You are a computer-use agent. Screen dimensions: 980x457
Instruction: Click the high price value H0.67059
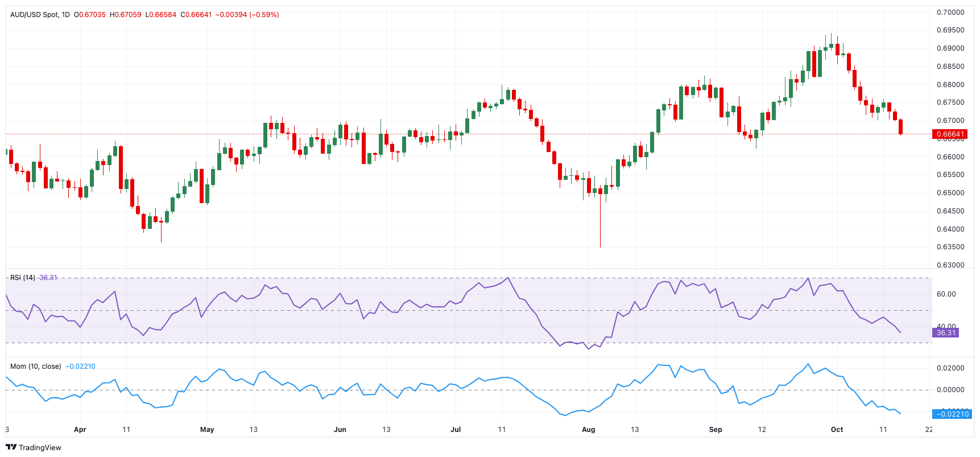(x=125, y=15)
